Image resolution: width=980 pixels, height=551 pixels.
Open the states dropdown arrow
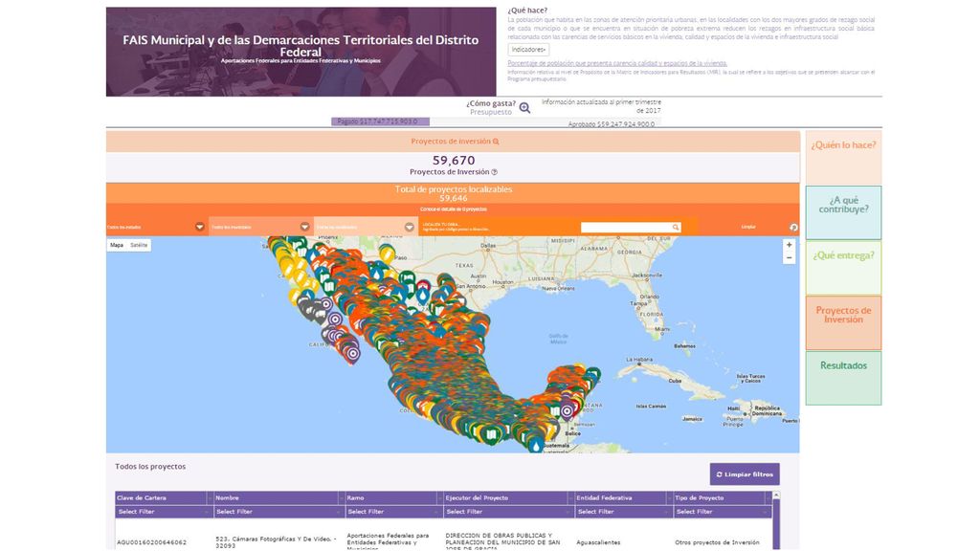(200, 227)
